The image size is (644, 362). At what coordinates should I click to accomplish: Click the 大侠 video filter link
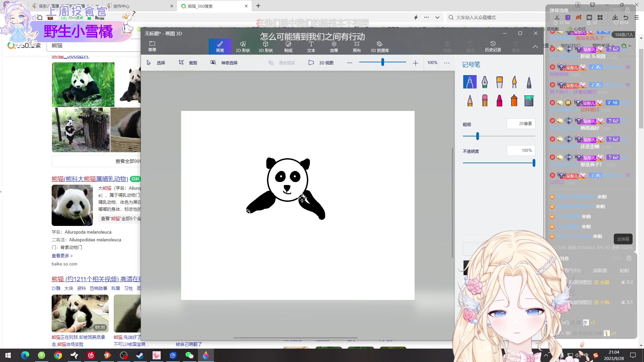pyautogui.click(x=69, y=288)
